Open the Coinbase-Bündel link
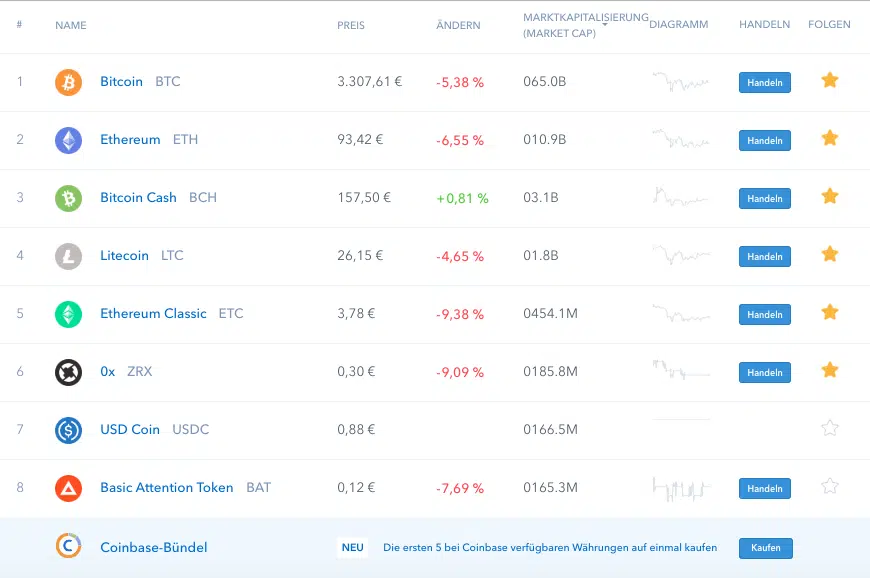 (x=154, y=547)
